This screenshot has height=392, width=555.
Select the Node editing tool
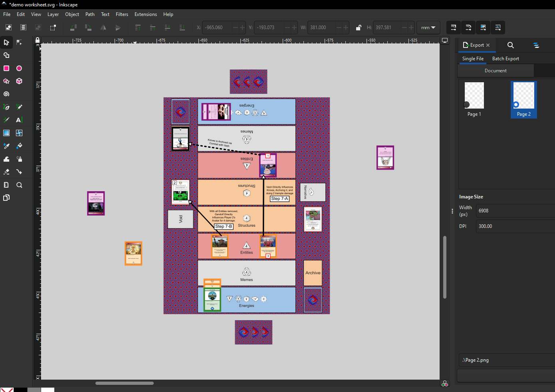(x=19, y=42)
